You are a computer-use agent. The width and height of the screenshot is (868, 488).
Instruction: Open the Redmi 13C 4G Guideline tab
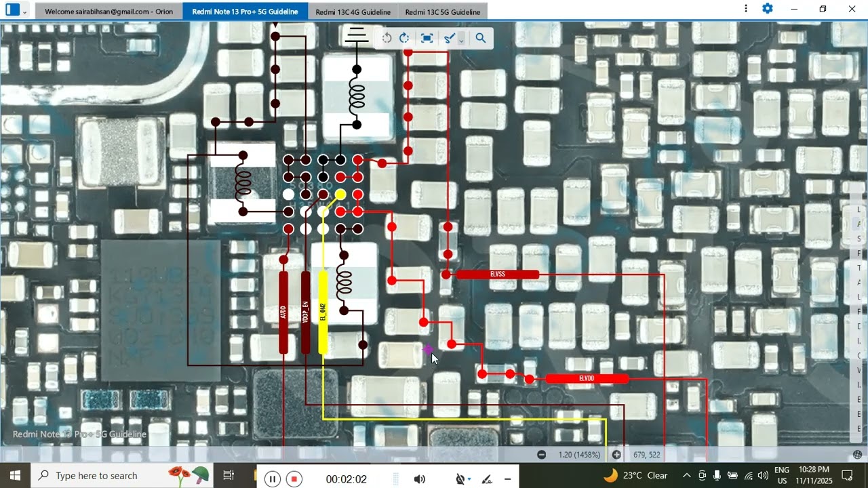click(353, 12)
